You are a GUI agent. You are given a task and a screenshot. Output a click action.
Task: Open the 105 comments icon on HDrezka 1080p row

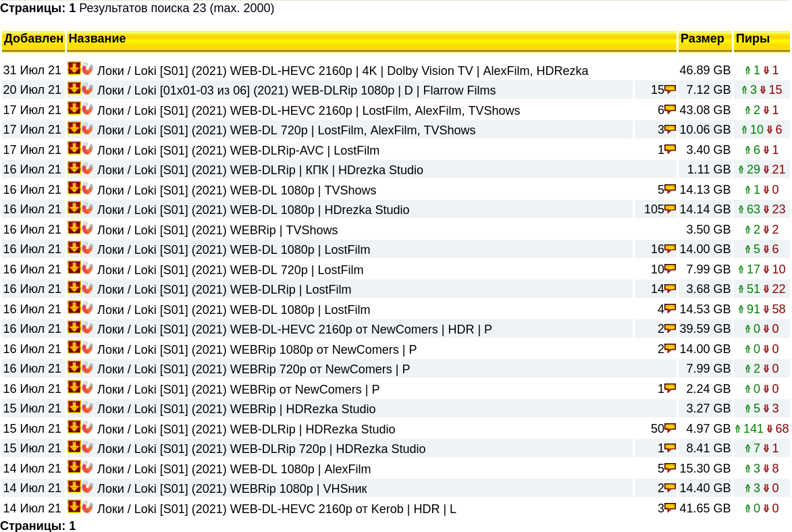670,209
